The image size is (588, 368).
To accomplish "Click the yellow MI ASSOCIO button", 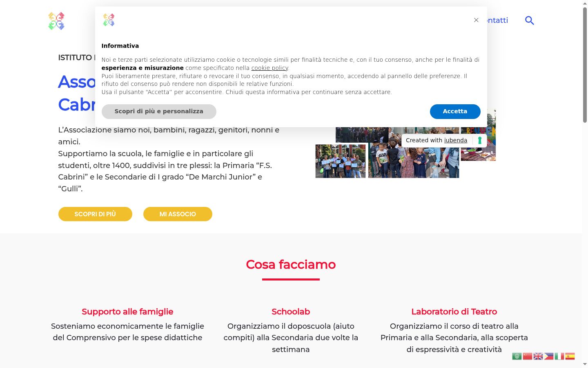I will point(178,214).
